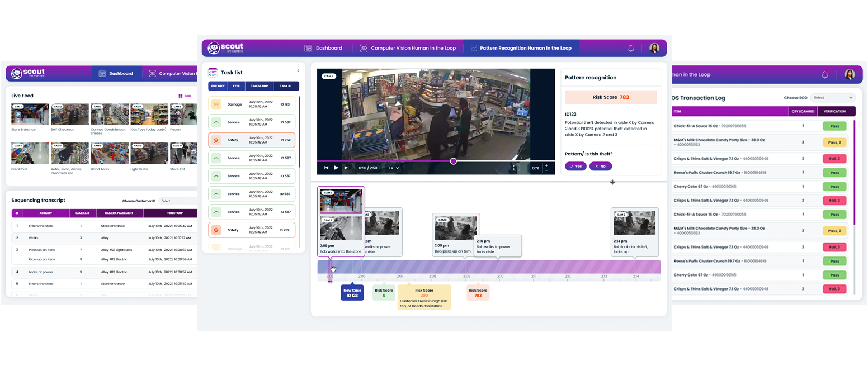Switch to Computer Vision Human in the Loop tab
This screenshot has height=366, width=868.
coord(408,48)
